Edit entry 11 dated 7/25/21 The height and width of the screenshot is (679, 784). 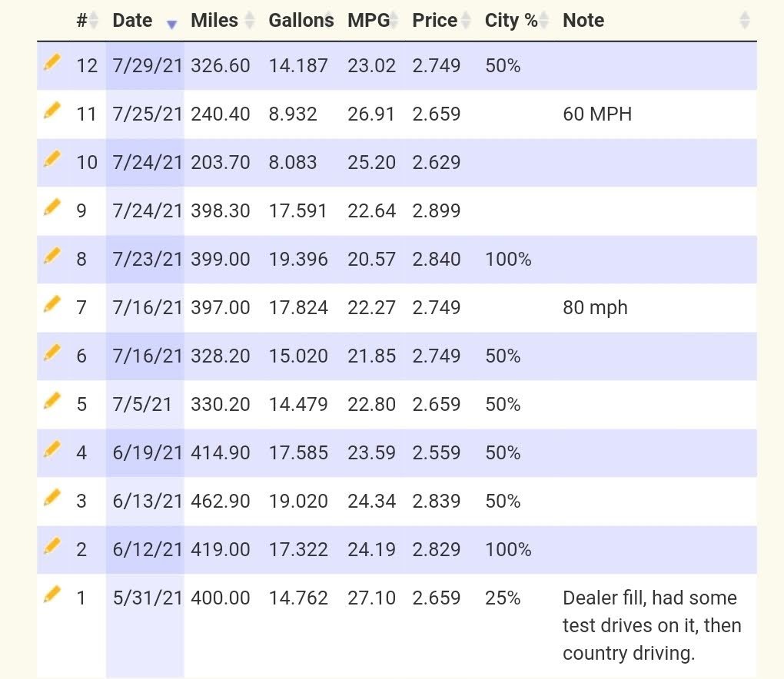52,111
